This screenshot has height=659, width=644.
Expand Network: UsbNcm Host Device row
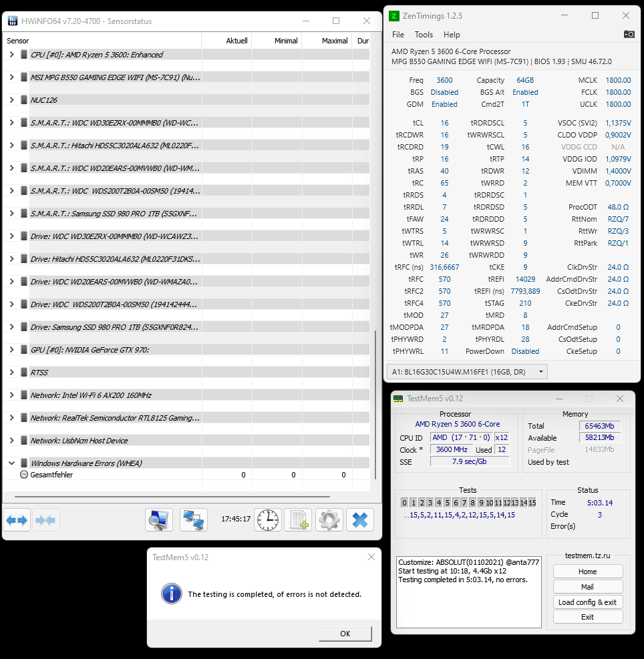[x=12, y=440]
